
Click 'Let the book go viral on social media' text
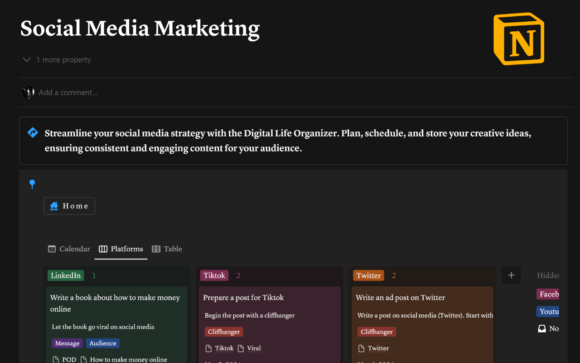(103, 327)
